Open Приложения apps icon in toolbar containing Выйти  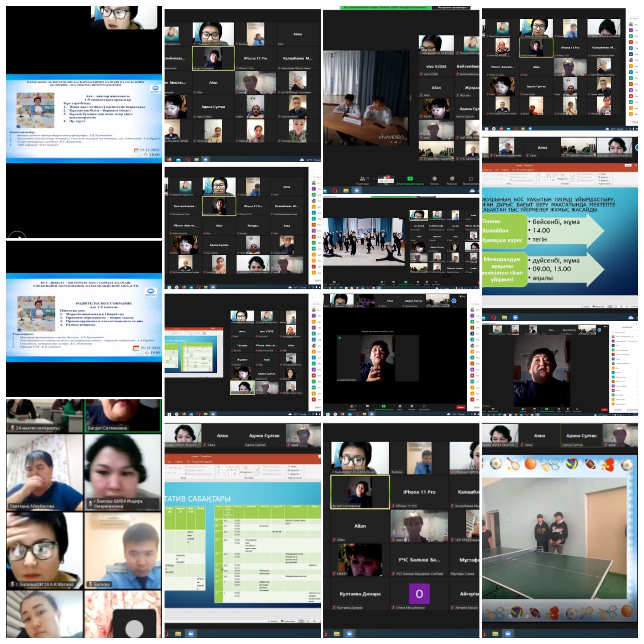[423, 407]
